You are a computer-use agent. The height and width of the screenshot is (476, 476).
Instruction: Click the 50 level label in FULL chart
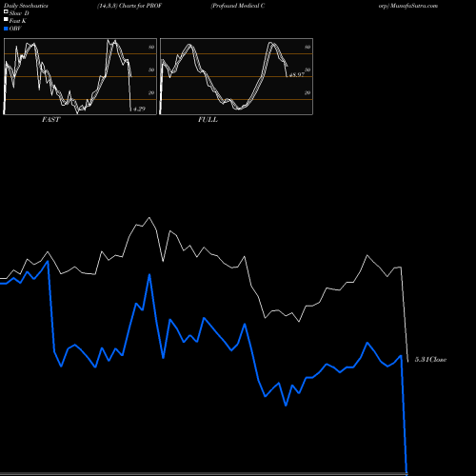307,69
